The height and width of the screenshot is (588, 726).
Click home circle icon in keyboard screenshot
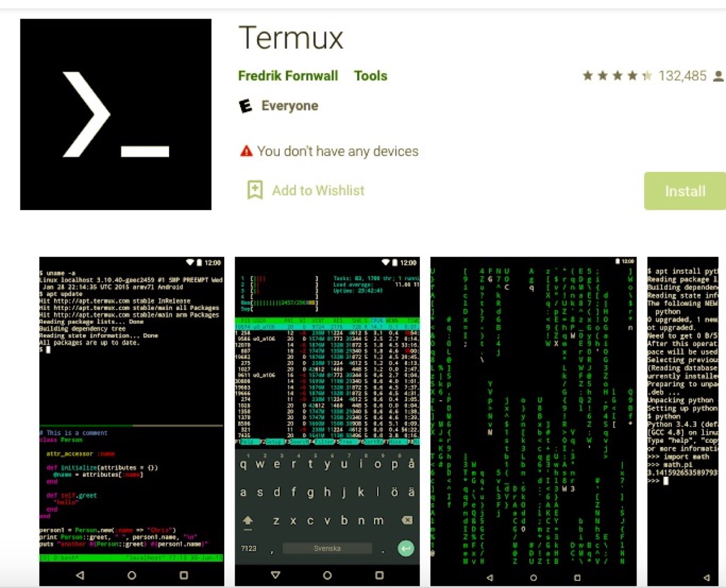coord(327,575)
